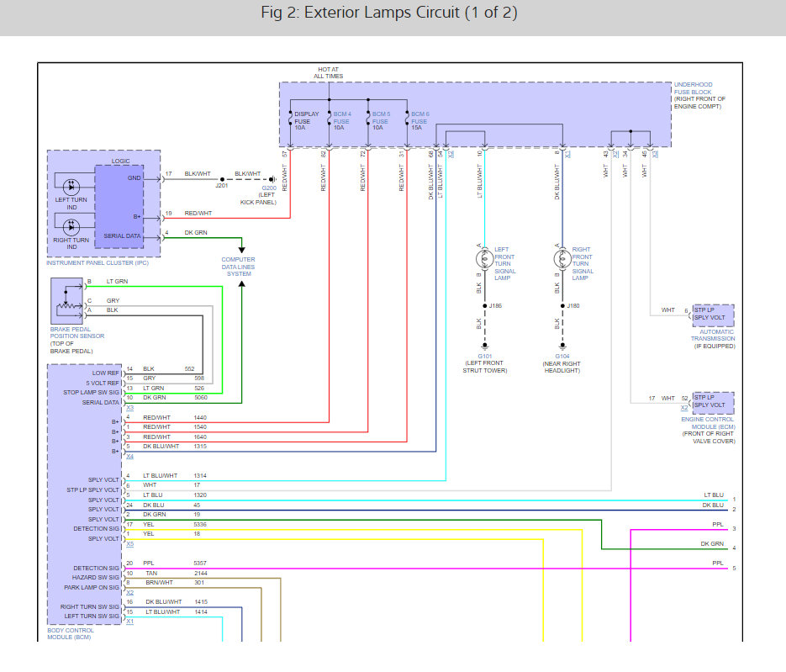Open the AUTOMATIC TRANSMISSION link
Viewport: 786px width, 672px height.
click(x=714, y=335)
